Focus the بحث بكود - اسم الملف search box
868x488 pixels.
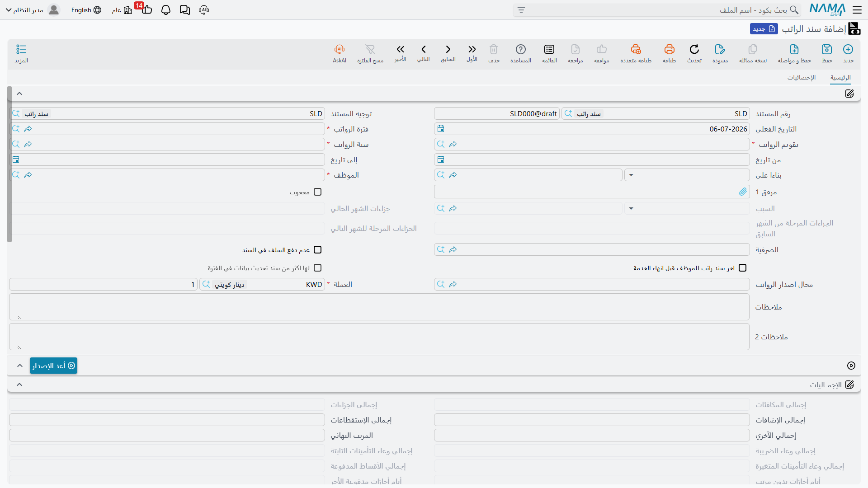point(656,10)
